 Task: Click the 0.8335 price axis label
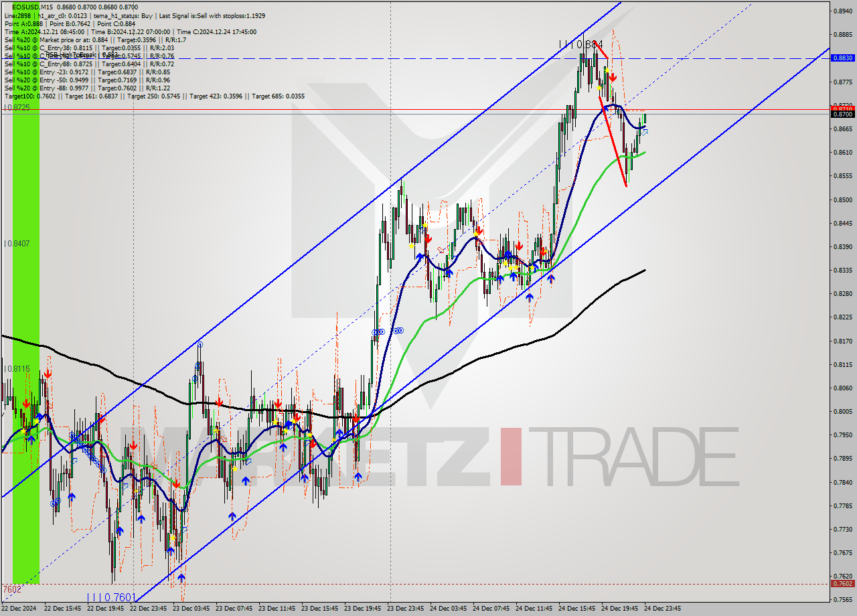[842, 271]
